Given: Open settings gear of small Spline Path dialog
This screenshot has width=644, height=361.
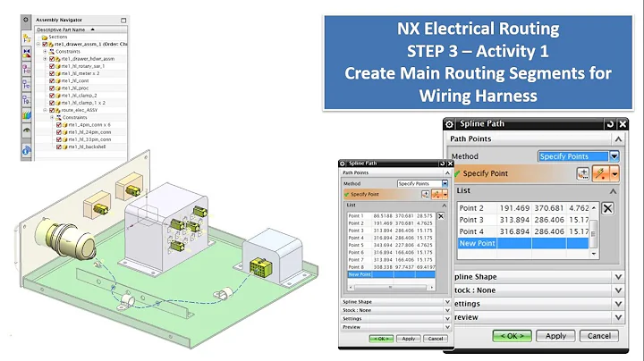Looking at the screenshot, I should pyautogui.click(x=343, y=164).
